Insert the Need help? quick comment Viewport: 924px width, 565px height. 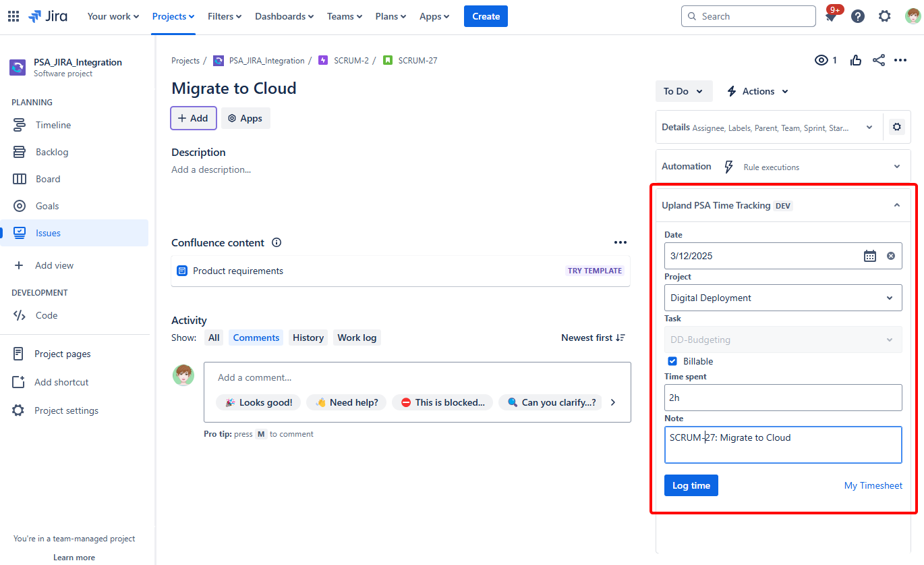click(347, 402)
